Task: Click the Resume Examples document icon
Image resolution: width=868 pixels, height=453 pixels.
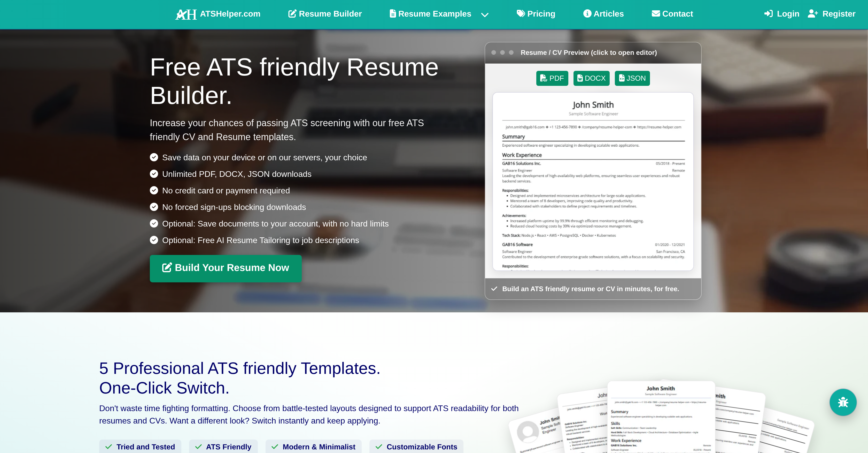Action: 393,13
